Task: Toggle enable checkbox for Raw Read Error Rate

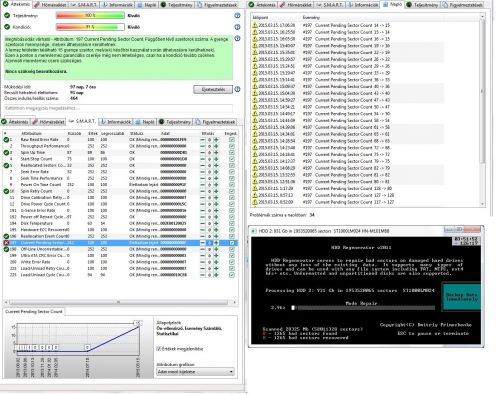Action: tap(232, 140)
